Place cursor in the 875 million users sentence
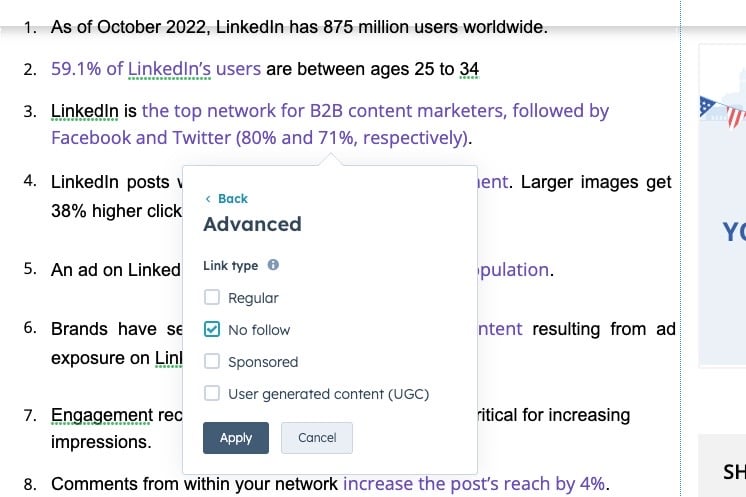The width and height of the screenshot is (746, 497). [x=299, y=27]
